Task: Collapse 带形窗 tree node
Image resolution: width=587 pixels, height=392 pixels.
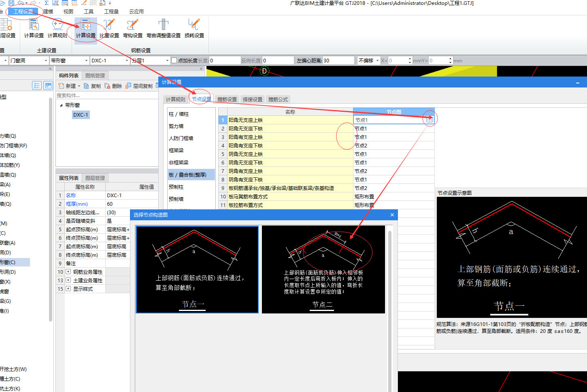Action: click(61, 105)
